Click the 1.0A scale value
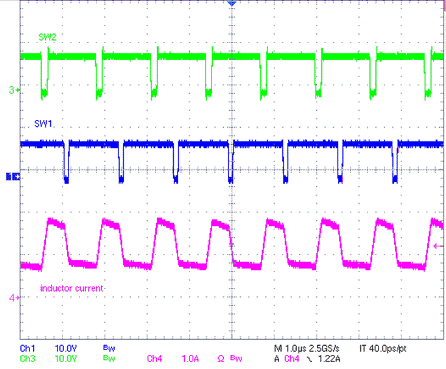Viewport: 446px width, 369px height. (x=190, y=359)
